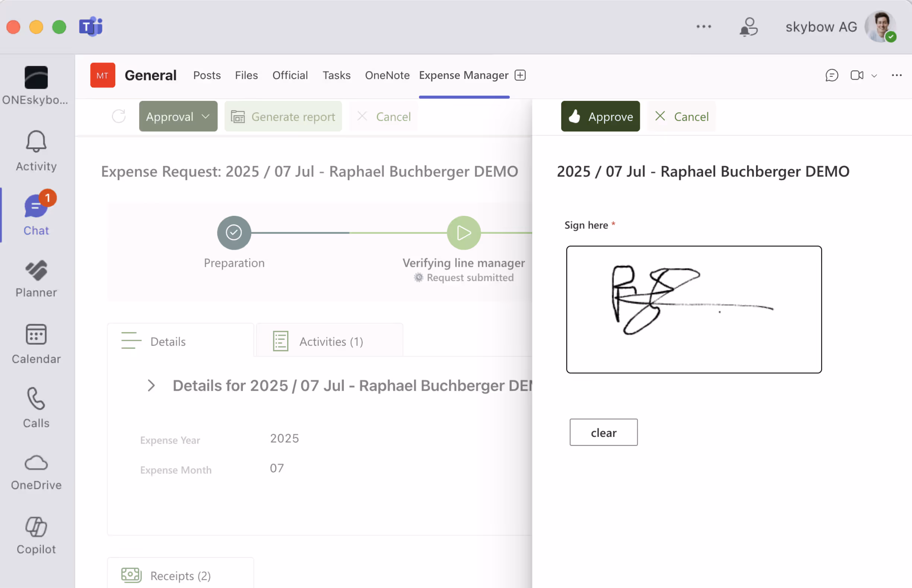Click the Expense Month value 07
The height and width of the screenshot is (588, 912).
point(277,468)
